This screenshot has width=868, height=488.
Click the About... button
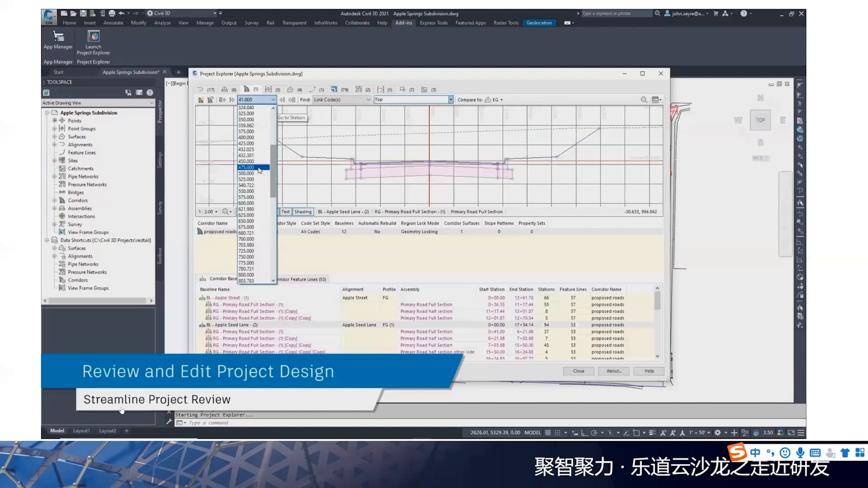[613, 371]
